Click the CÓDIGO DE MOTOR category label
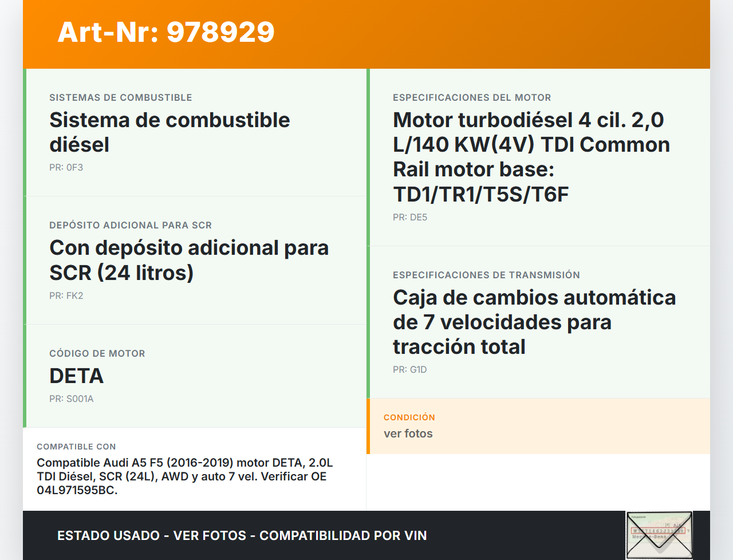 97,354
